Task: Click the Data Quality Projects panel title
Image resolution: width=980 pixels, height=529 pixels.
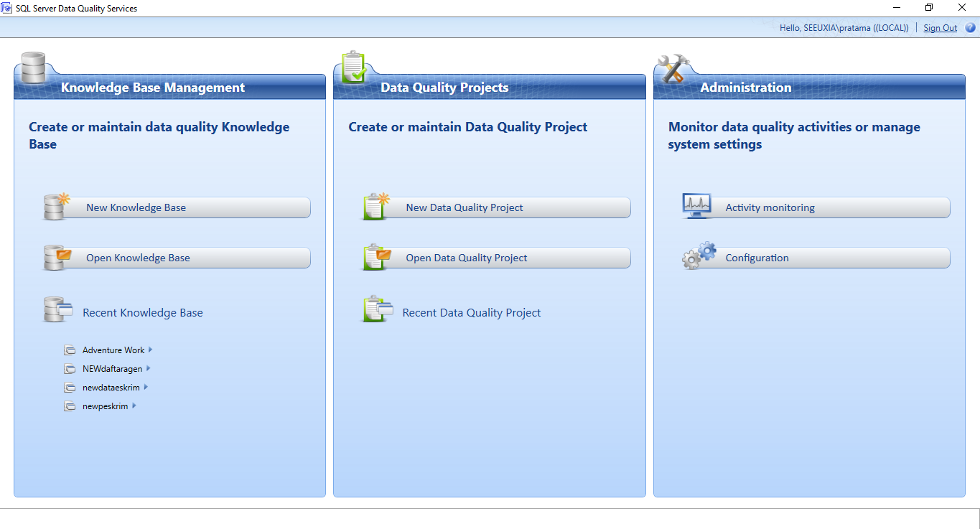Action: click(444, 88)
